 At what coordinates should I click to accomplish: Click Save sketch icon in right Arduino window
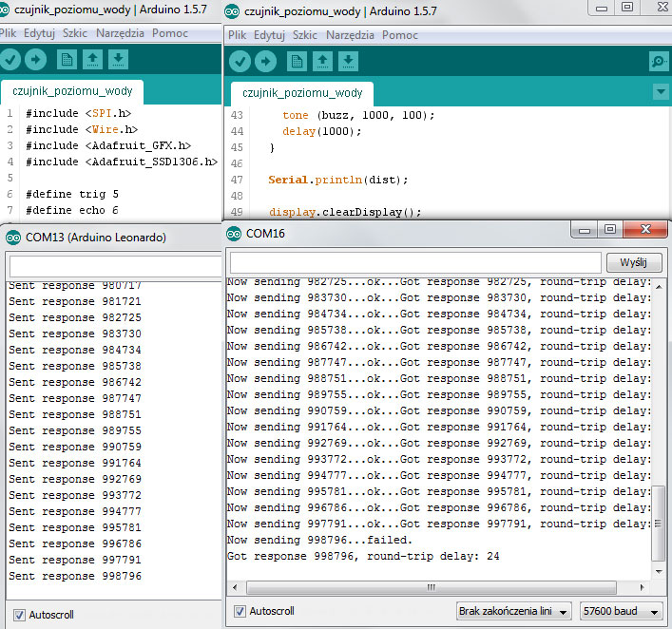(349, 62)
